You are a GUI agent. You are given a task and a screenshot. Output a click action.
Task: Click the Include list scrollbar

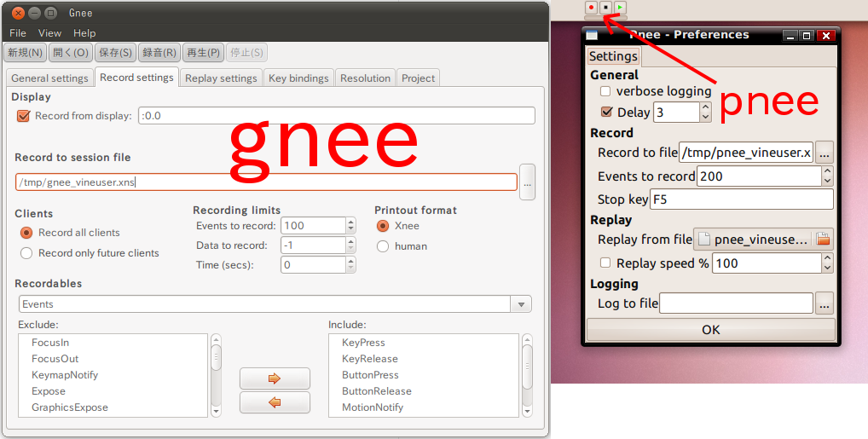click(x=527, y=375)
